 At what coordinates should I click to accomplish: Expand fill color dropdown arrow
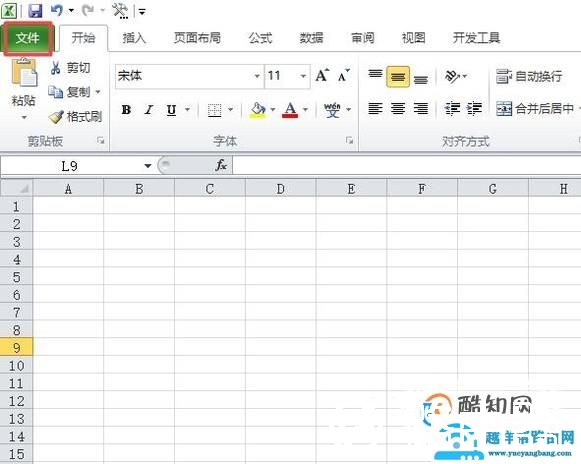273,109
